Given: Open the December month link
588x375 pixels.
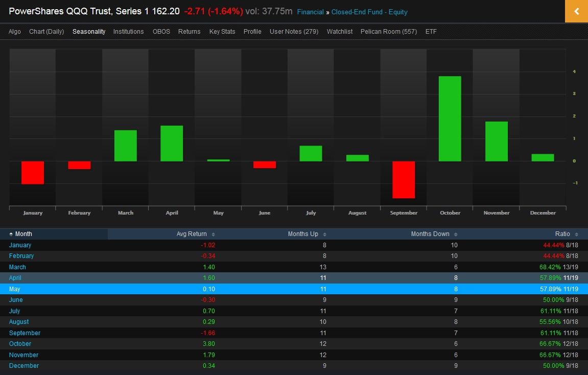Looking at the screenshot, I should click(x=24, y=366).
